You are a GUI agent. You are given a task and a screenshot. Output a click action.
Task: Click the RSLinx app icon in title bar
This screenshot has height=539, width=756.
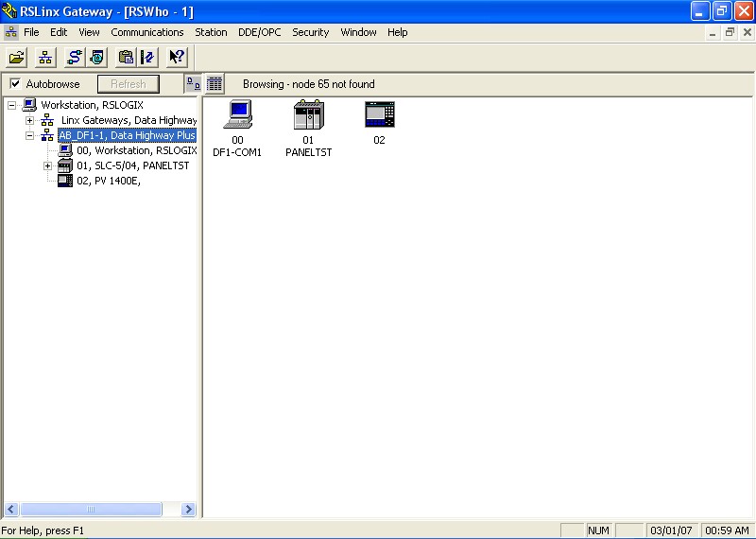[x=9, y=10]
